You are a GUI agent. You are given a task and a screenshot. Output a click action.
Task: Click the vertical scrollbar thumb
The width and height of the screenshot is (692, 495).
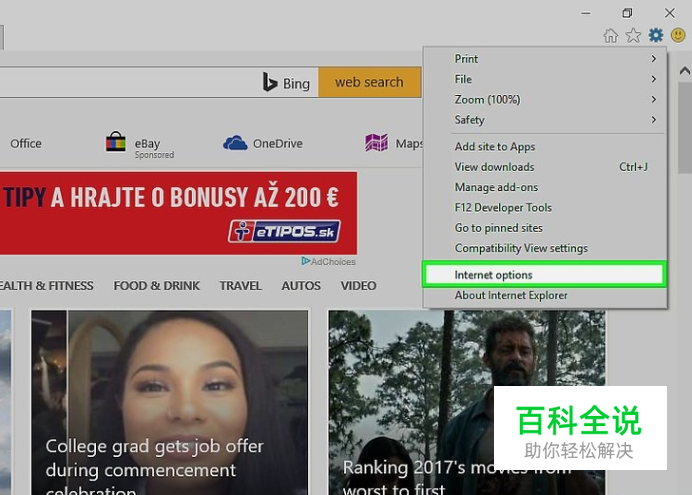685,128
